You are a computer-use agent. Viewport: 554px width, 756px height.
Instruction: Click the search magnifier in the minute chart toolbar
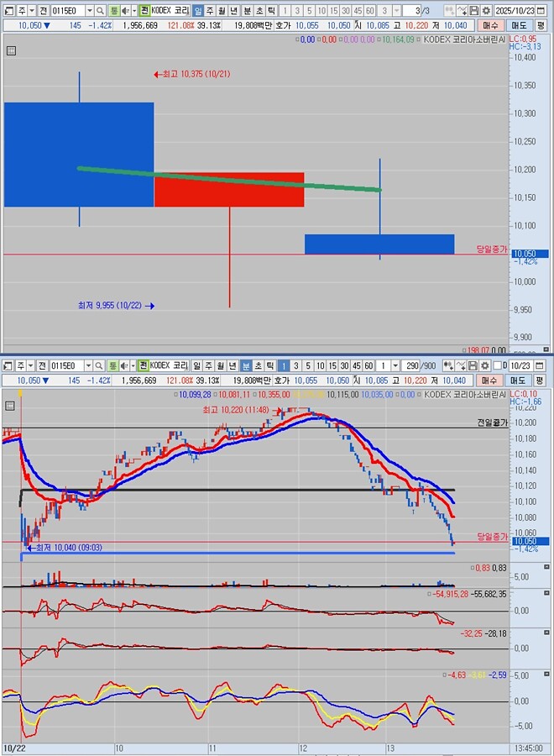click(x=99, y=365)
